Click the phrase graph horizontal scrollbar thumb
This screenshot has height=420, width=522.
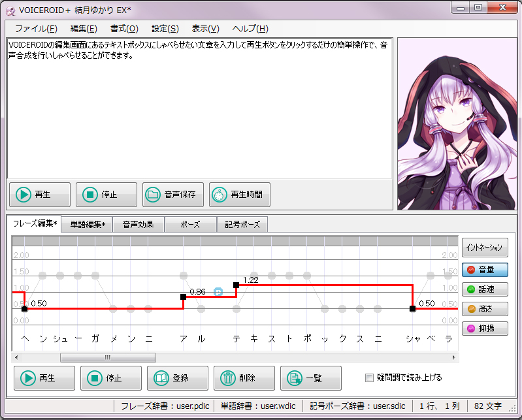[108, 358]
